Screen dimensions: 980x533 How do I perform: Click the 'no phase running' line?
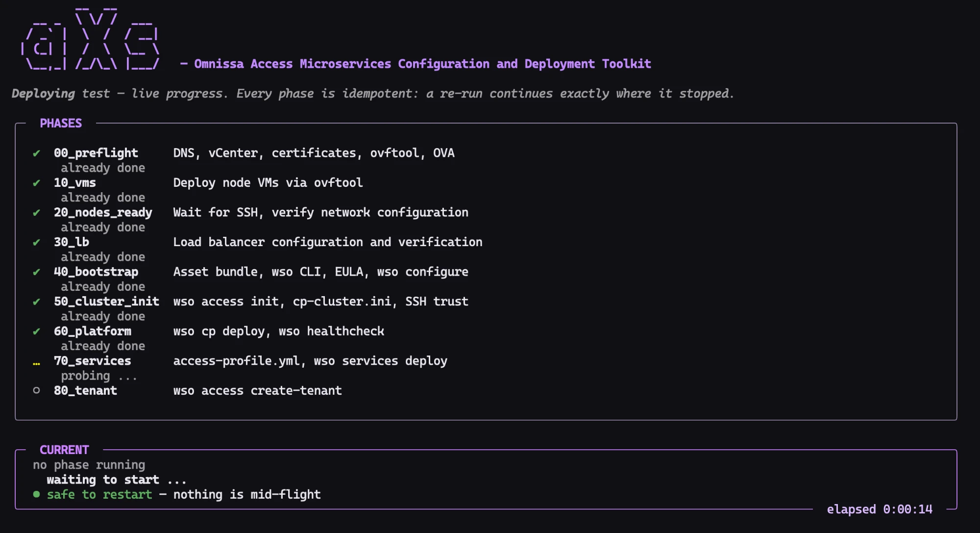coord(89,465)
